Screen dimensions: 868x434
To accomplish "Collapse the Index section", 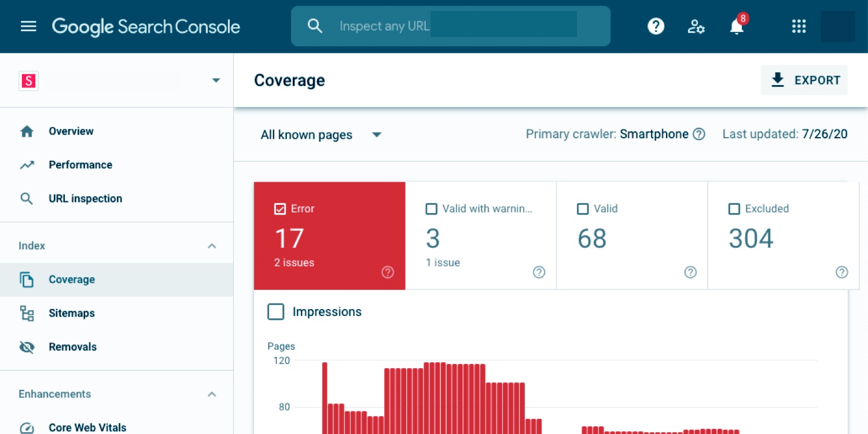I will [x=212, y=246].
